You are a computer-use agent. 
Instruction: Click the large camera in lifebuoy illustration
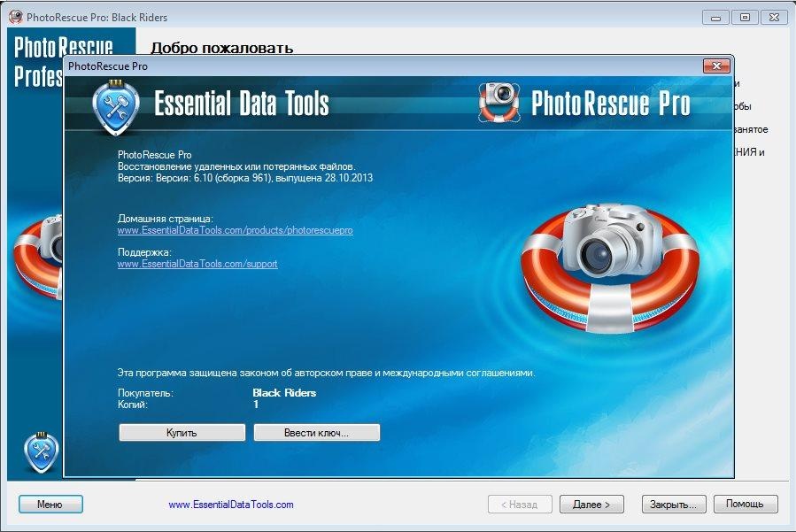click(610, 267)
